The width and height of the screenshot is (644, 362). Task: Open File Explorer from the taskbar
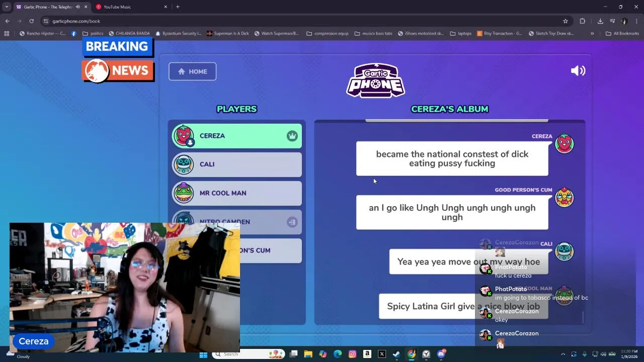pyautogui.click(x=308, y=354)
